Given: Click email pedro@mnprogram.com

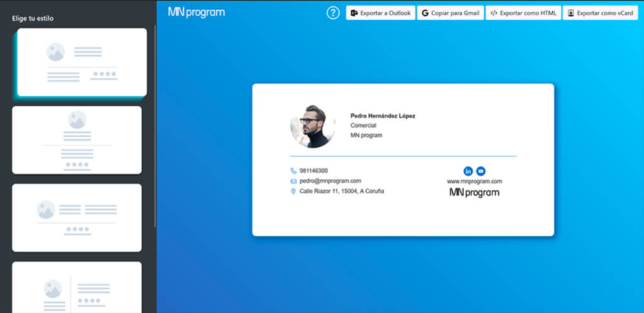Looking at the screenshot, I should click(330, 181).
